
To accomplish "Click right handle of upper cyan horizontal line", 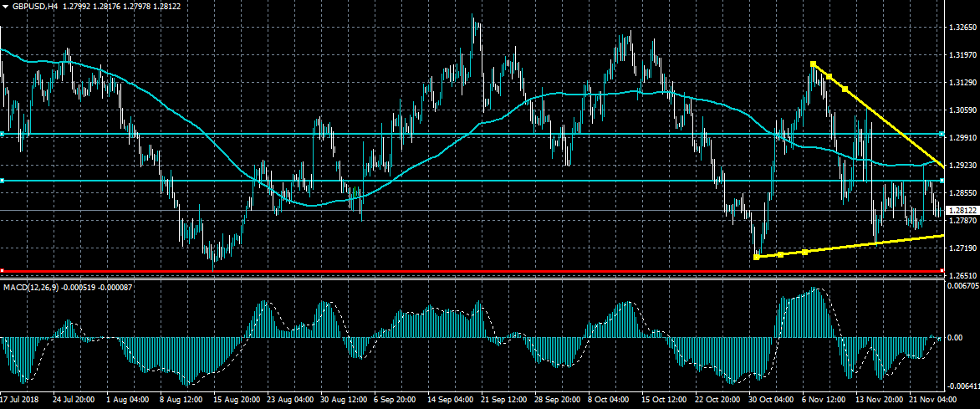I will tap(942, 134).
